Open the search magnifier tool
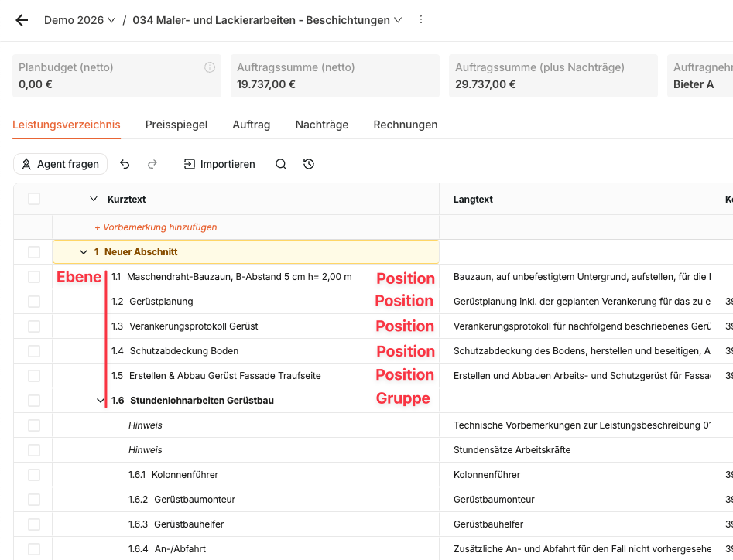The width and height of the screenshot is (733, 560). [281, 164]
